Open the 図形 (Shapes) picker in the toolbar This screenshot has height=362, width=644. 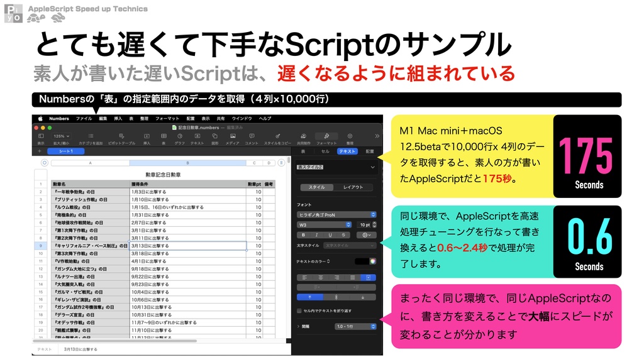214,136
